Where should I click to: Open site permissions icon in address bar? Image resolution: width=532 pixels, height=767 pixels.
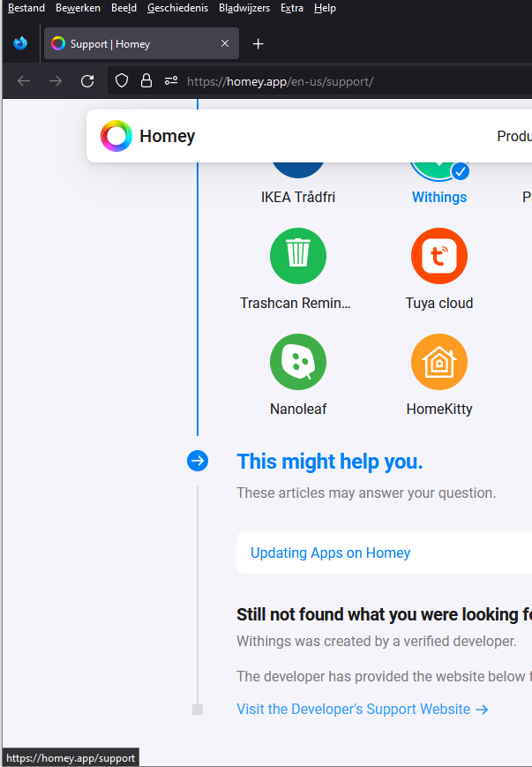pos(170,80)
